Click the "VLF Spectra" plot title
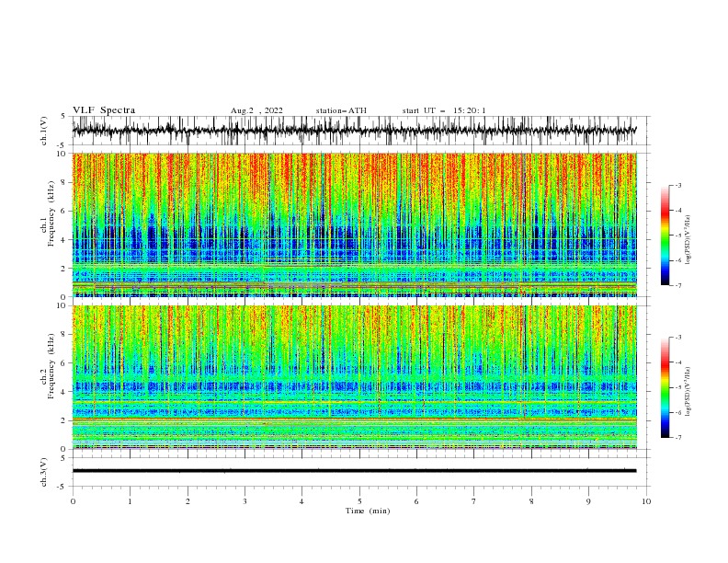The image size is (728, 563). pos(104,110)
